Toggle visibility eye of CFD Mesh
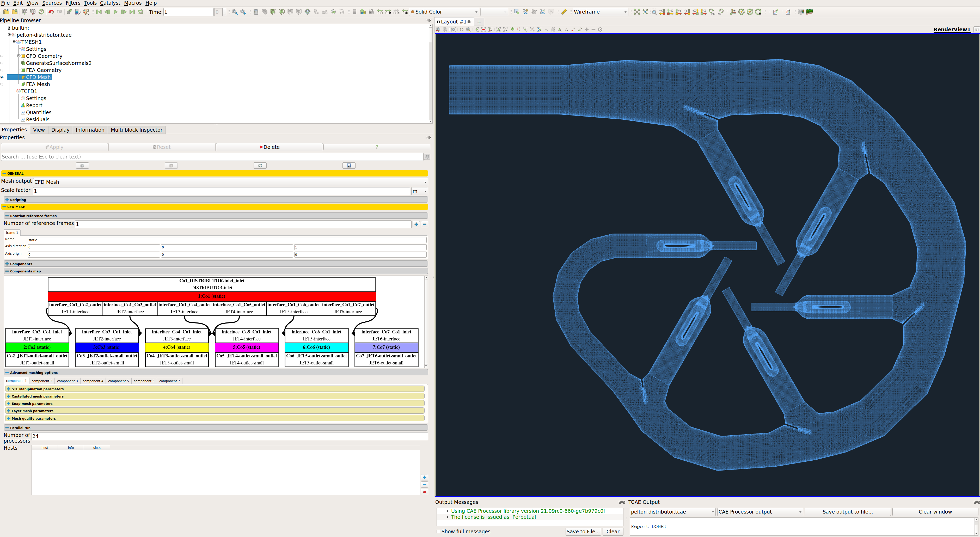980x537 pixels. click(x=2, y=77)
